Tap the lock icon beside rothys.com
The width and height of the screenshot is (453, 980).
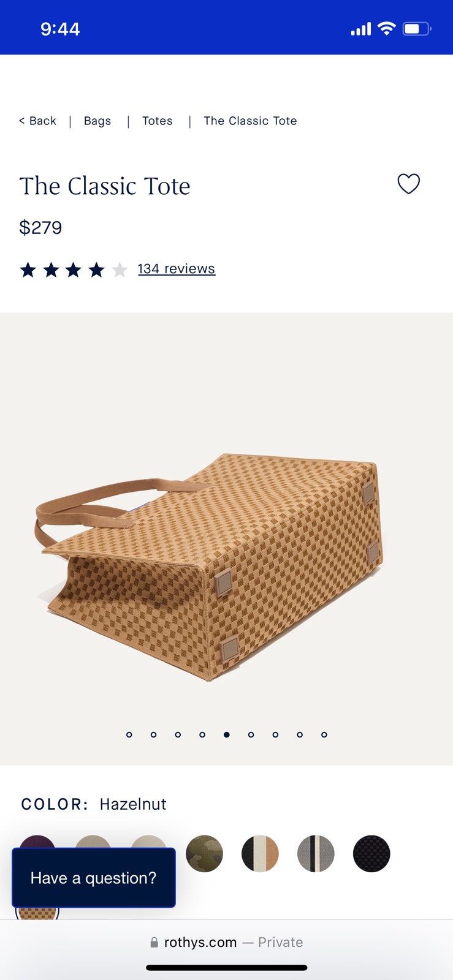(154, 942)
